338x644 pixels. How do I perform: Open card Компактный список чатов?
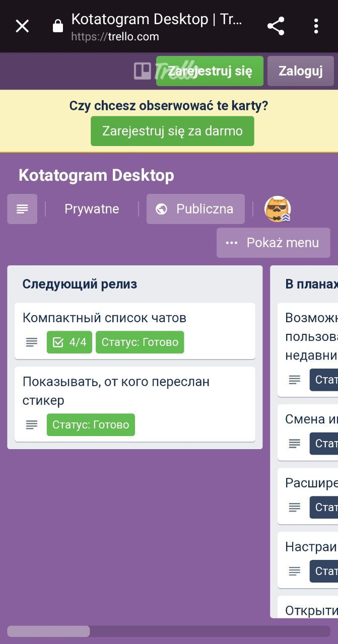[x=135, y=331]
